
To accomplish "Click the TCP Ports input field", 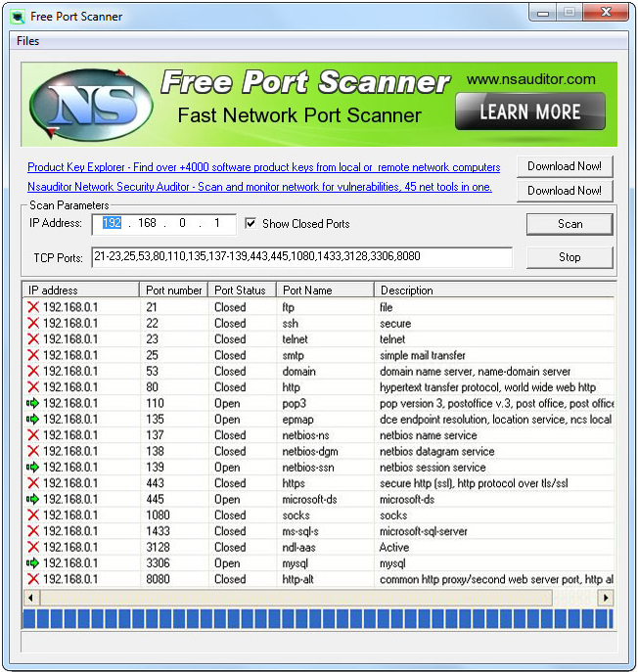I will 301,256.
